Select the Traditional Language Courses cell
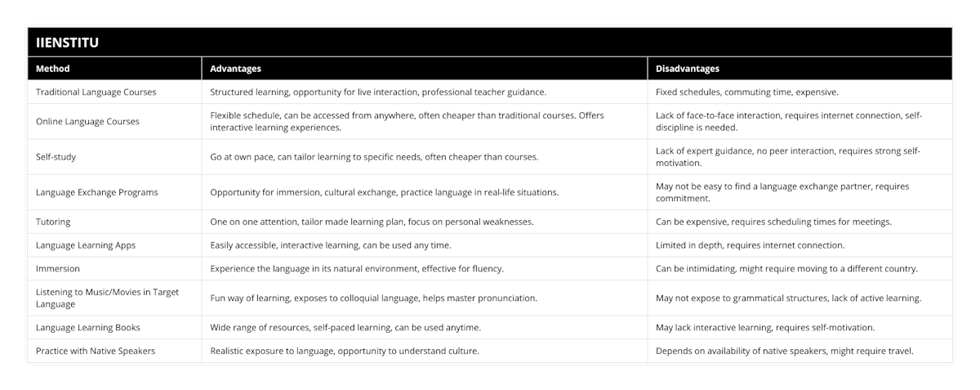Screen dimensions: 980x390 pos(96,92)
